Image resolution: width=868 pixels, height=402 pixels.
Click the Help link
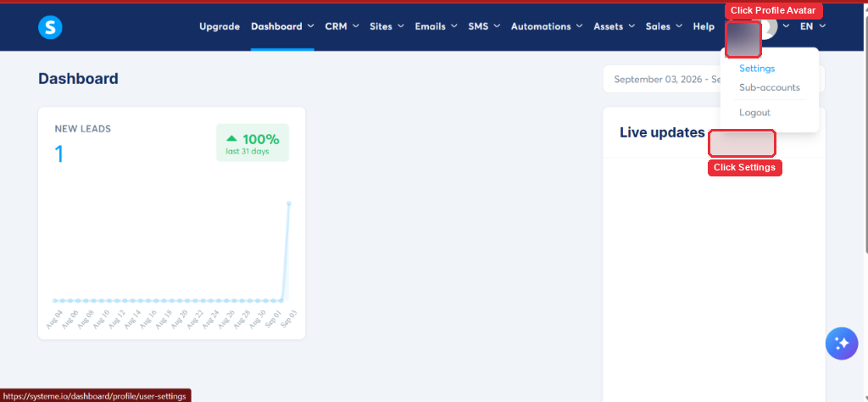704,26
